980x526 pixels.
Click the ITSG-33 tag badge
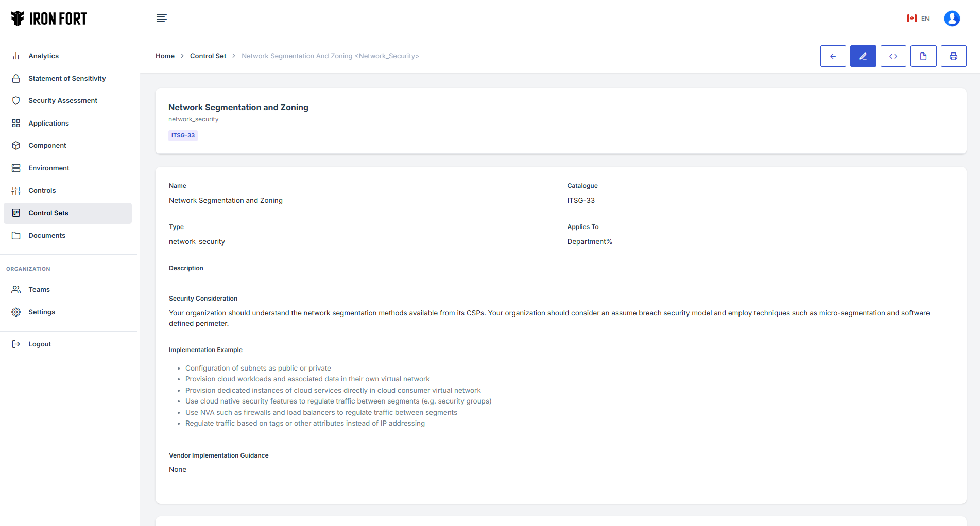(183, 136)
